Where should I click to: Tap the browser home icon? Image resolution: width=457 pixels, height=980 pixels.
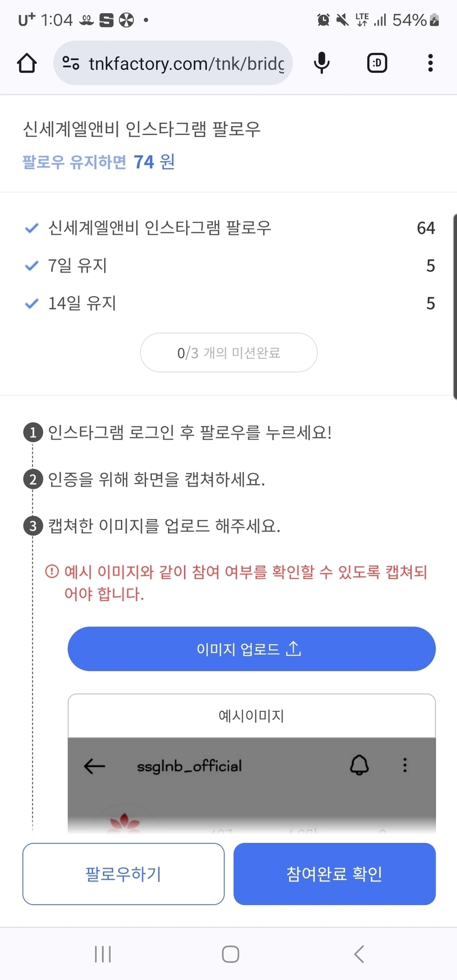27,63
